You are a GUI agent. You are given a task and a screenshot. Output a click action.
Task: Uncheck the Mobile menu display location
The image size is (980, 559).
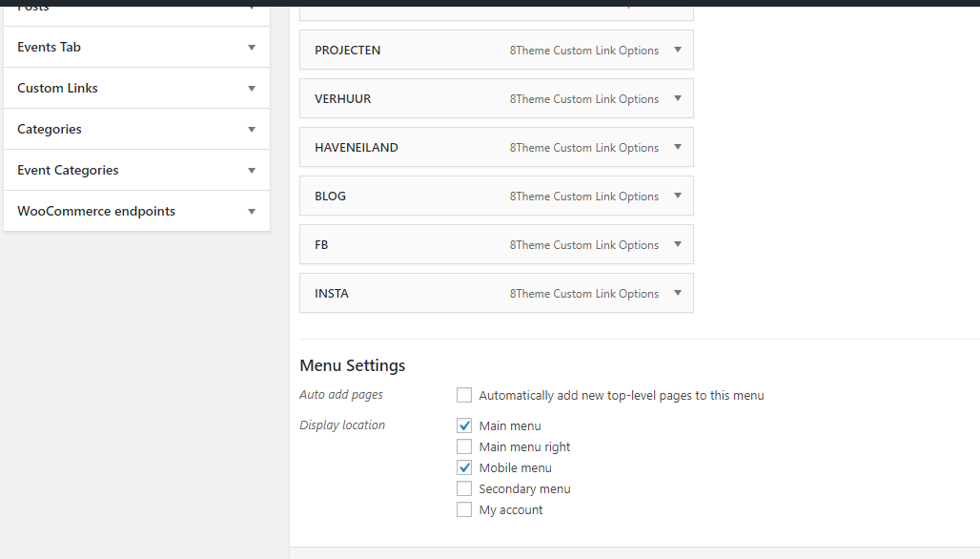tap(464, 467)
